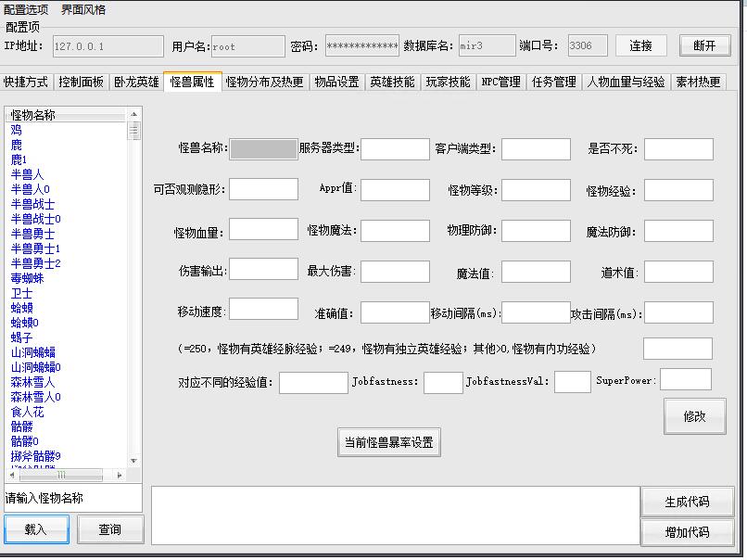Select 毒蜘蛛 in the monster list
Screen dimensions: 747x560
pos(27,278)
